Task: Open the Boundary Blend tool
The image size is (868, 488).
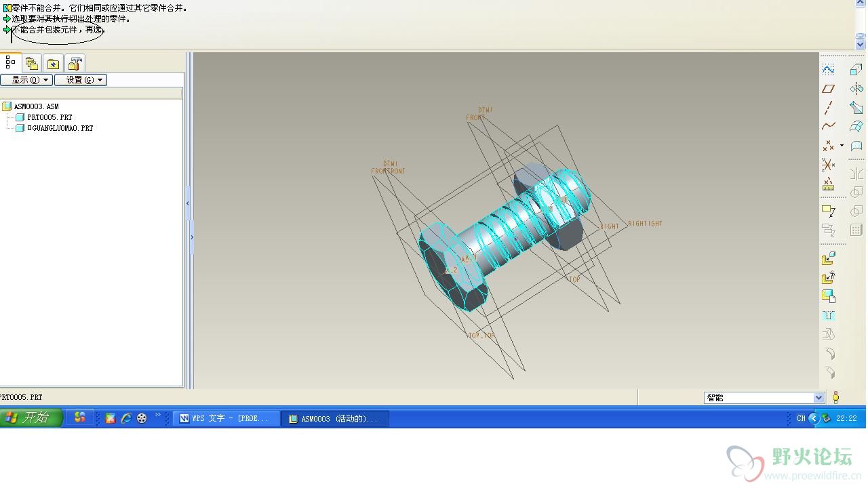Action: [856, 126]
